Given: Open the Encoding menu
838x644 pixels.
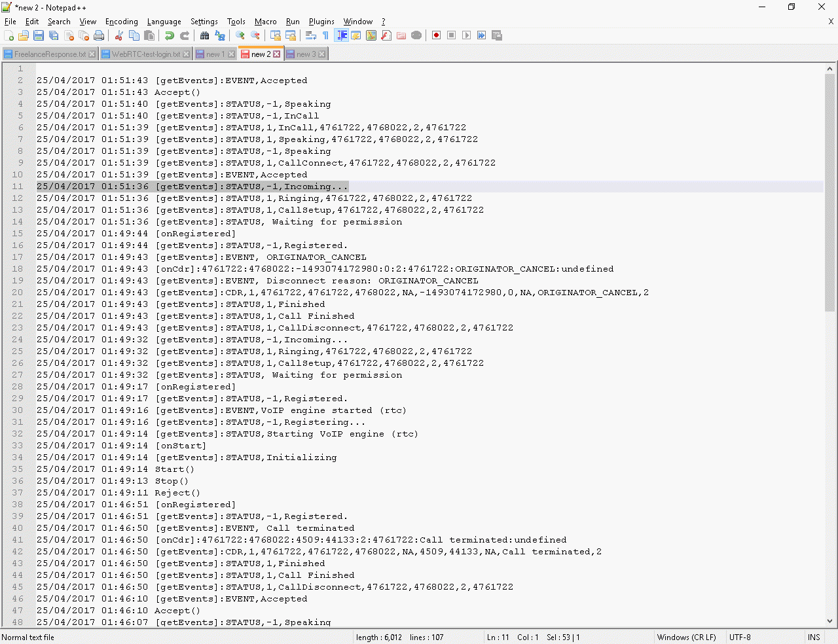Looking at the screenshot, I should [x=122, y=22].
